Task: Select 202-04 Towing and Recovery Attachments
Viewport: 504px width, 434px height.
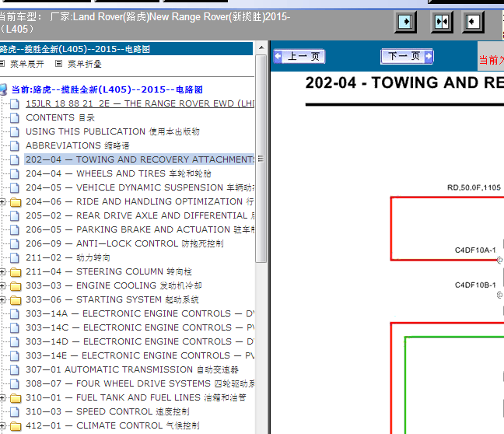Action: tap(140, 159)
